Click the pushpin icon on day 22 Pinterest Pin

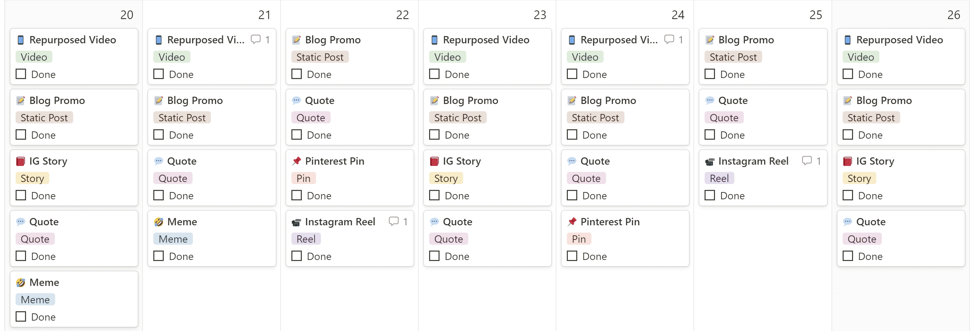coord(296,161)
